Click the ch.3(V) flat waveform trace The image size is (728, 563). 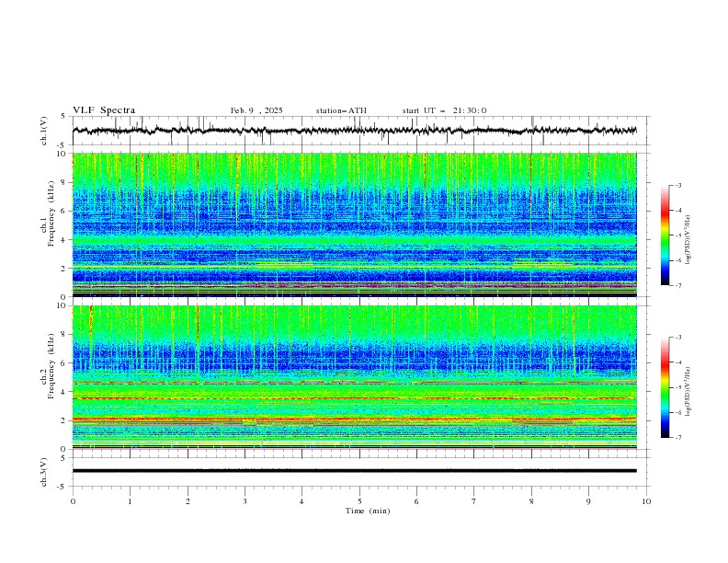coord(354,471)
